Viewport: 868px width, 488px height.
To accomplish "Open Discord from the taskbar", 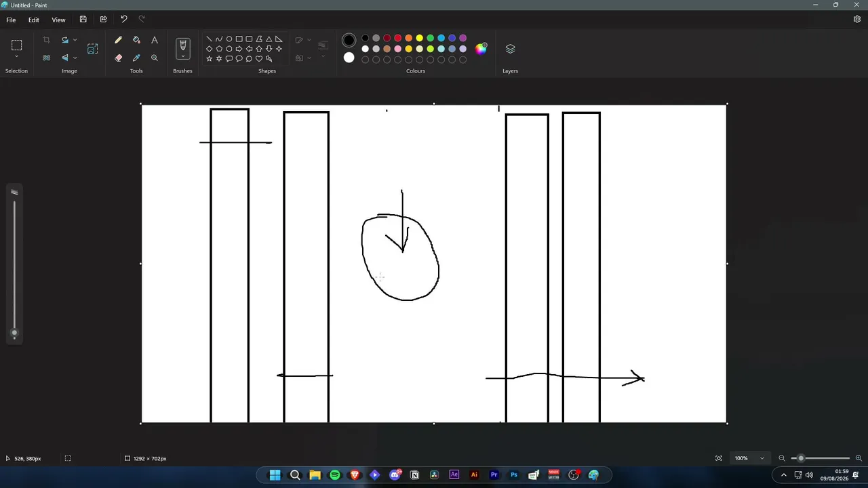I will [395, 475].
